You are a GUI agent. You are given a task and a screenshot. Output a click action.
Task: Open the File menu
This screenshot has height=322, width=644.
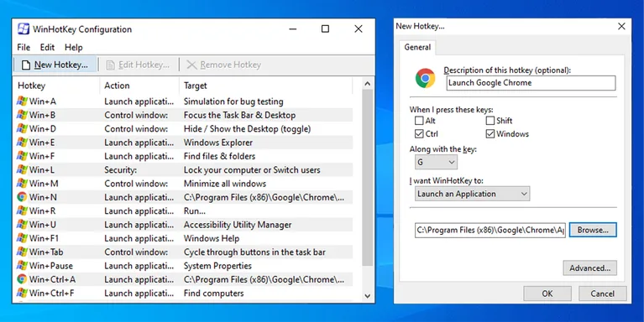click(24, 47)
